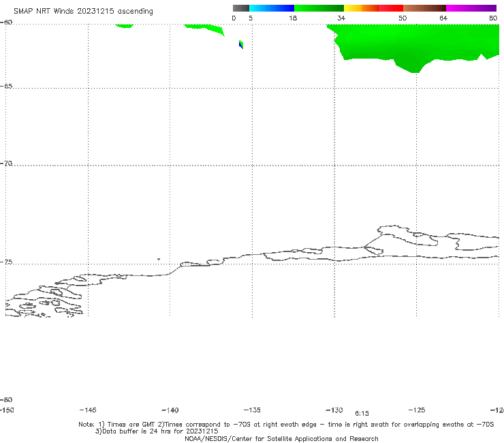Select the yellow-orange segment of the color bar

pos(362,8)
